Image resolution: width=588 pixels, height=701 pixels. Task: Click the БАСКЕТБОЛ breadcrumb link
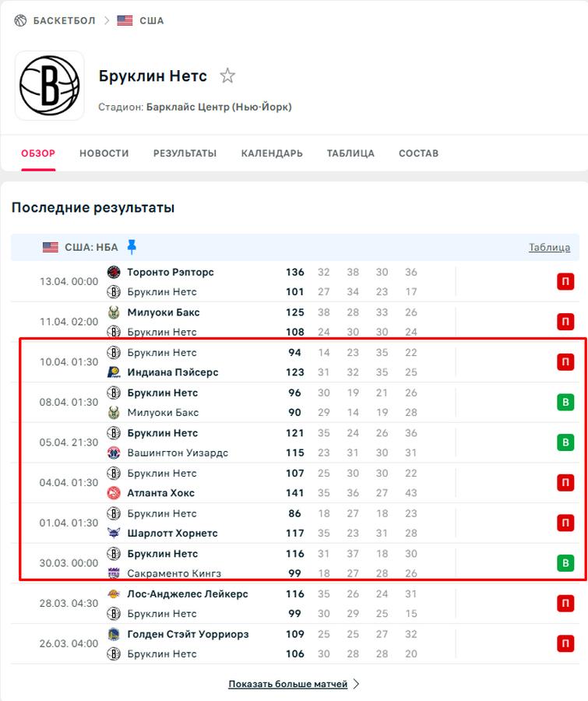65,20
